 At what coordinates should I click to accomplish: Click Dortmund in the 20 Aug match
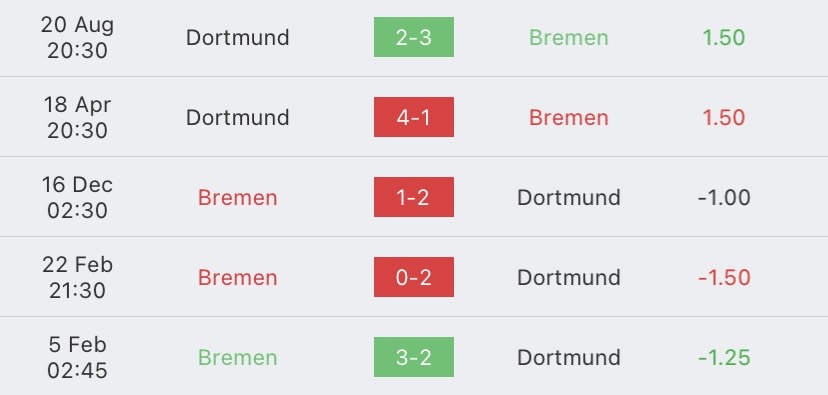coord(238,37)
